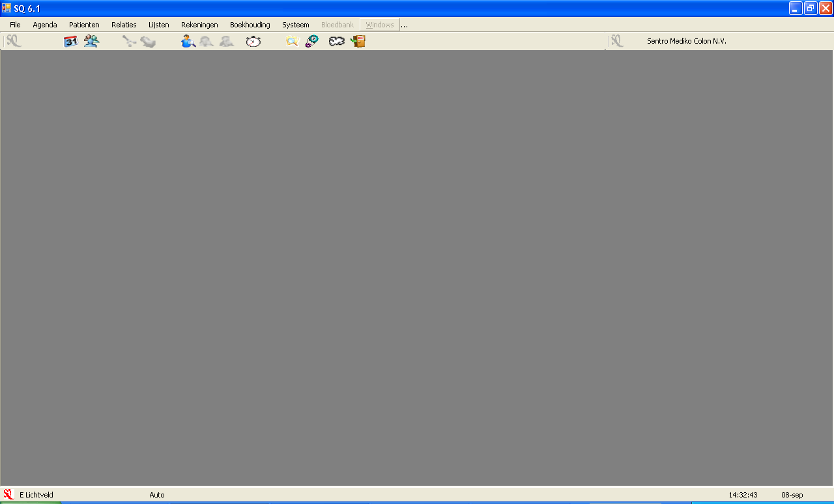Viewport: 834px width, 504px height.
Task: Minimize the SQ 6.1 window
Action: point(796,8)
